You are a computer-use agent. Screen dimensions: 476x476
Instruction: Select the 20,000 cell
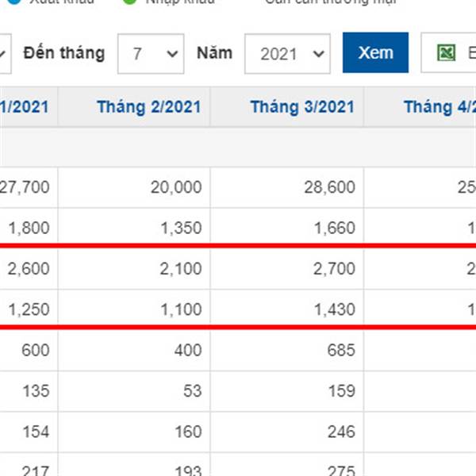click(x=134, y=187)
